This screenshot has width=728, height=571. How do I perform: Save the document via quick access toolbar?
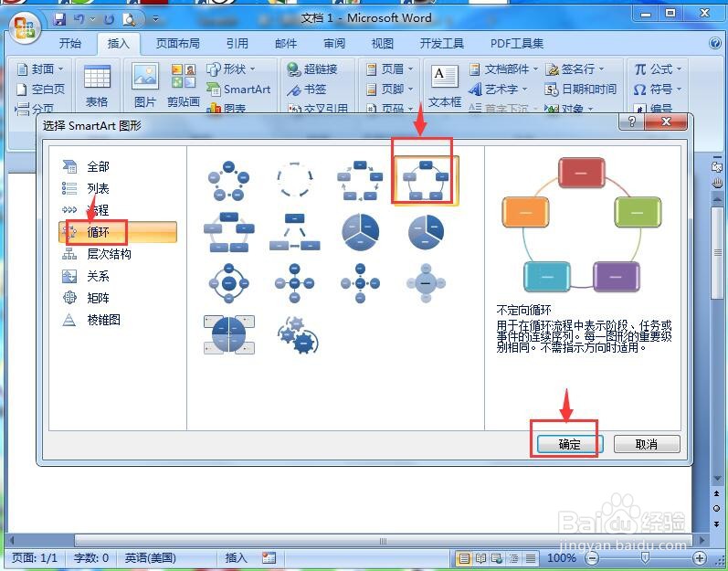[x=59, y=19]
